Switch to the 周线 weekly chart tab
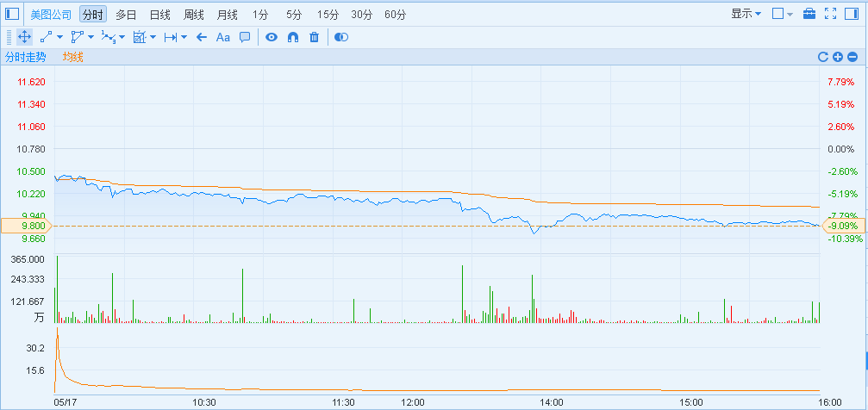This screenshot has width=868, height=410. coord(194,15)
